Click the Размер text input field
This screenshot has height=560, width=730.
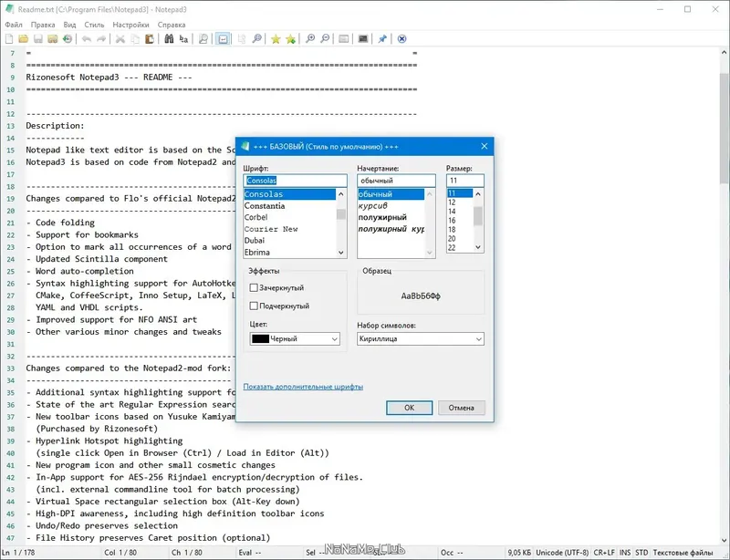(x=465, y=181)
